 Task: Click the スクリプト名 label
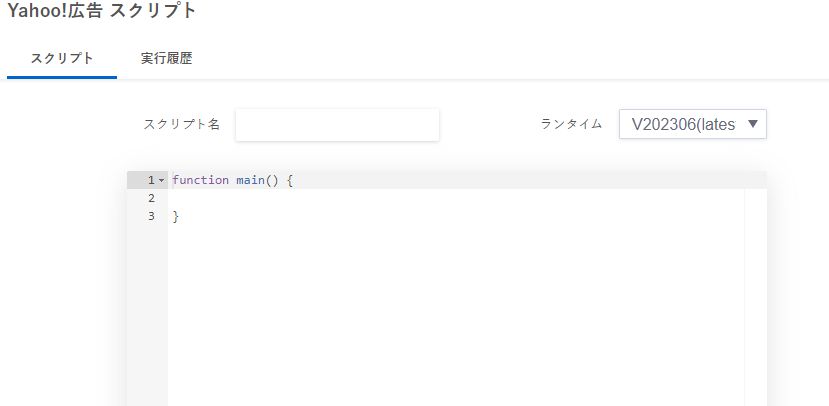(x=181, y=125)
